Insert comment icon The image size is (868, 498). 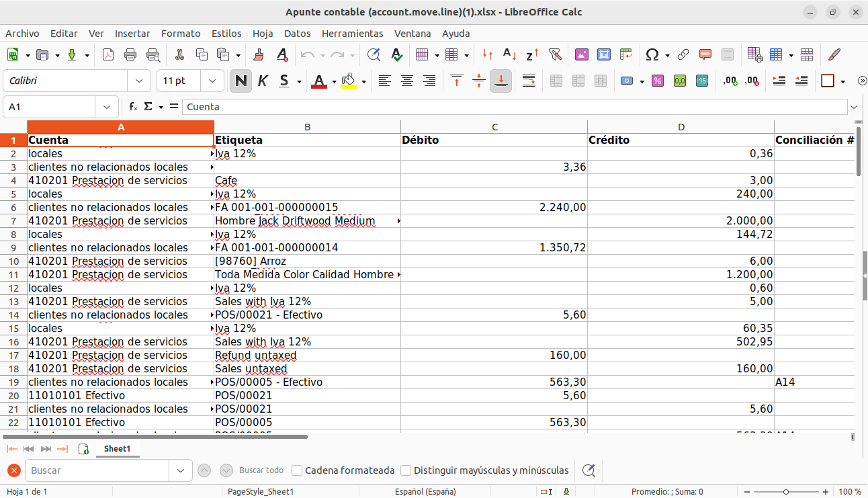tap(705, 55)
